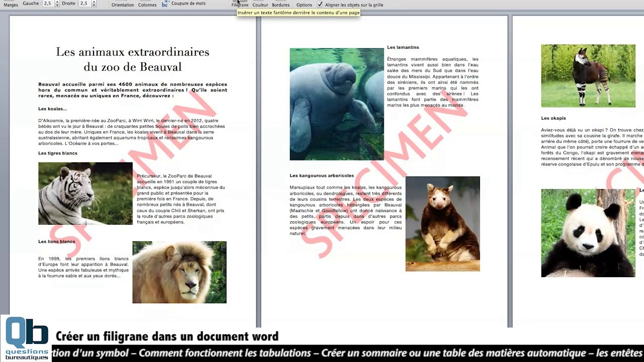Open the page Bordures option
This screenshot has width=644, height=362.
click(x=281, y=4)
